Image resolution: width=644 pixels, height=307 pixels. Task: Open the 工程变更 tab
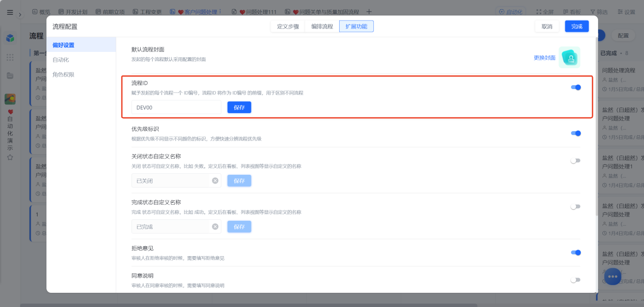click(x=147, y=12)
